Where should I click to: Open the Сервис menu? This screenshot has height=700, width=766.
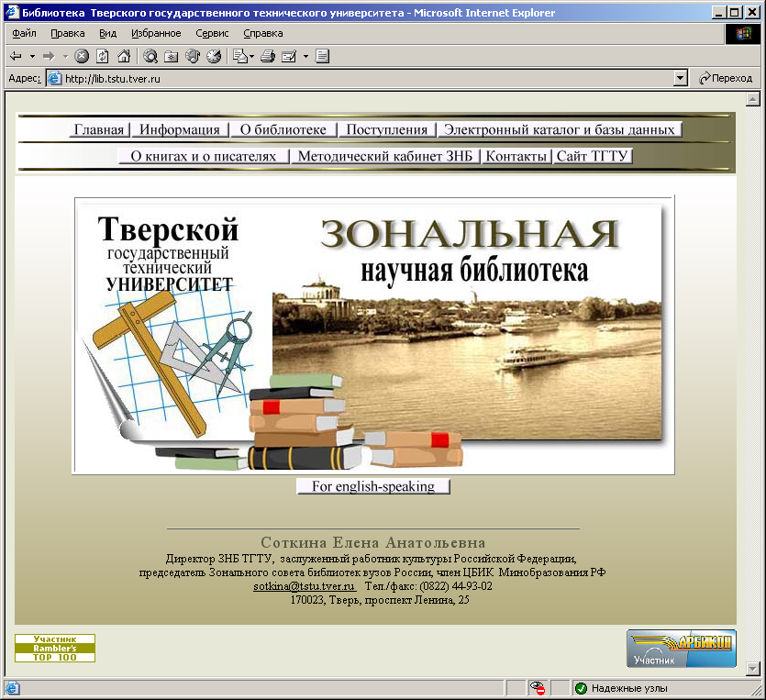click(212, 33)
